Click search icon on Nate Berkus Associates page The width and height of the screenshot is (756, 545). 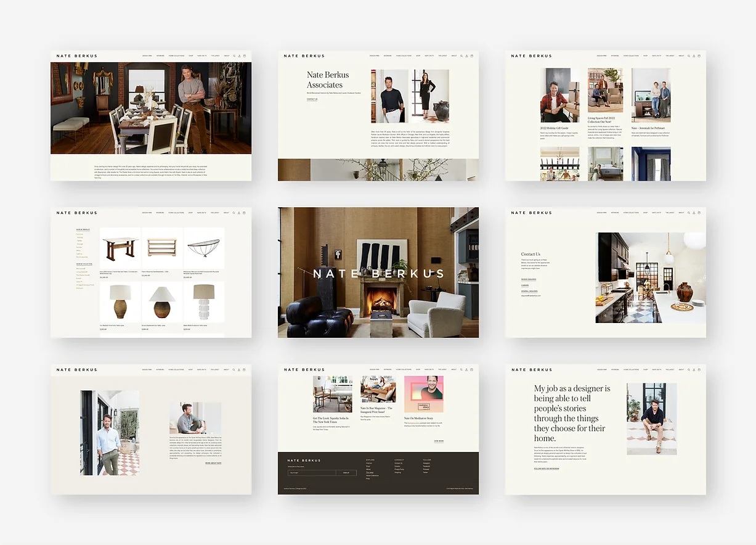point(461,56)
